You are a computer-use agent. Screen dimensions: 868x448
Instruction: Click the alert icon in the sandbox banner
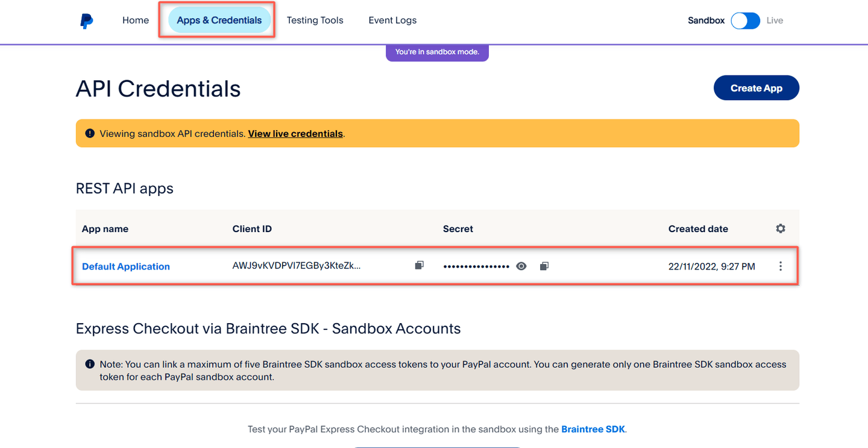(90, 133)
